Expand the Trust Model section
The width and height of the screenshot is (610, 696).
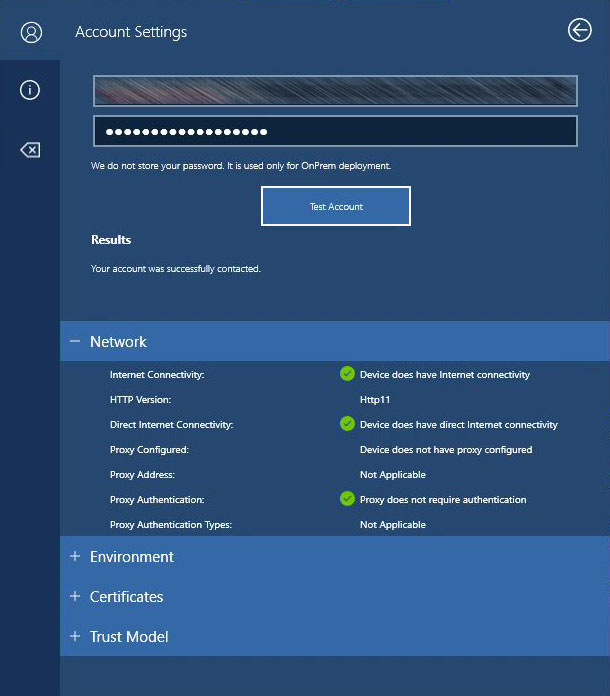click(128, 637)
